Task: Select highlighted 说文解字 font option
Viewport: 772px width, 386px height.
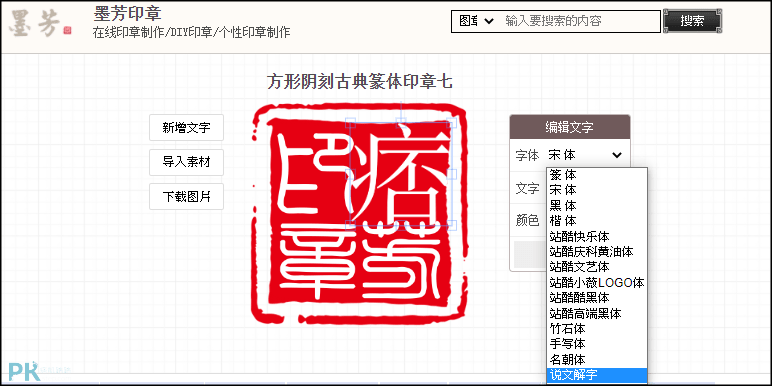Action: 597,375
